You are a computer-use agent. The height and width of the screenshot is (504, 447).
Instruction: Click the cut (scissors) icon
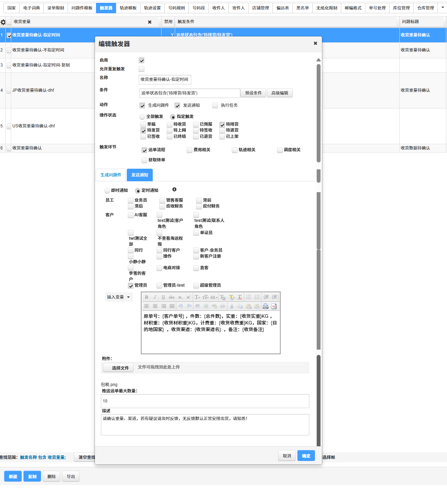coord(232,306)
